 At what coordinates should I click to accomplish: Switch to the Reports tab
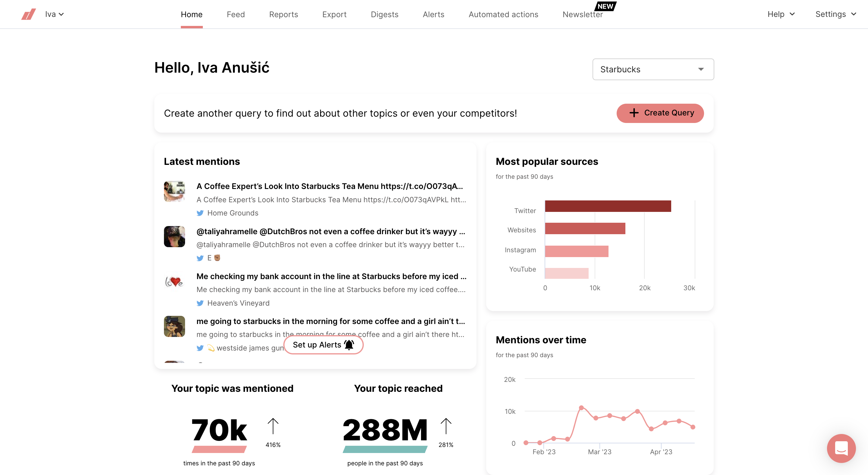[x=283, y=14]
